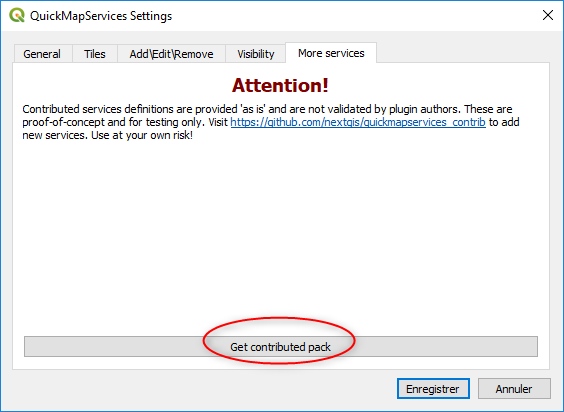Screen dimensions: 564x412
Task: Open the Tiles tab
Action: pos(95,54)
